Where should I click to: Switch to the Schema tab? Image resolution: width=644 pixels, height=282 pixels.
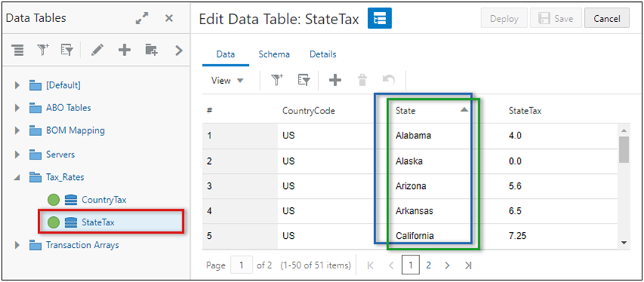(274, 54)
